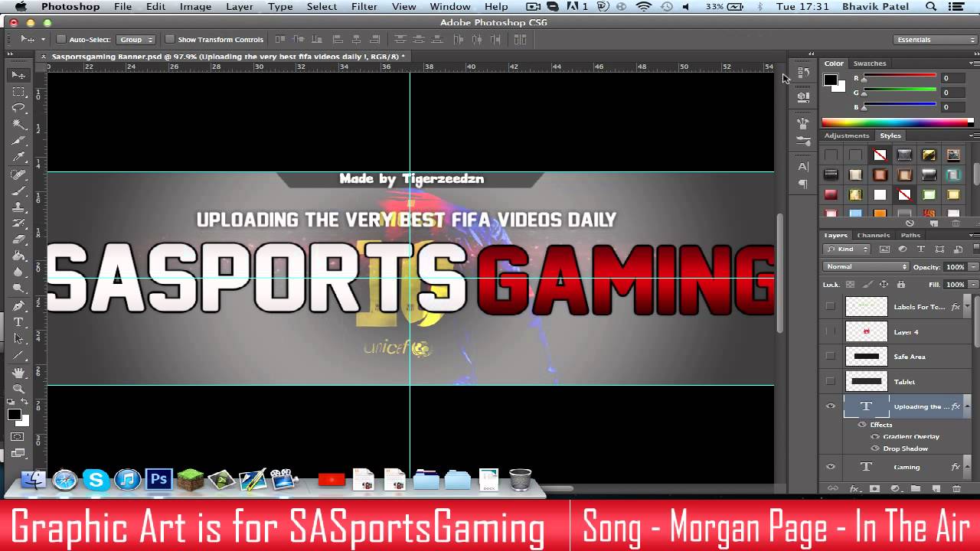
Task: Switch to the Adjustments tab
Action: (847, 135)
